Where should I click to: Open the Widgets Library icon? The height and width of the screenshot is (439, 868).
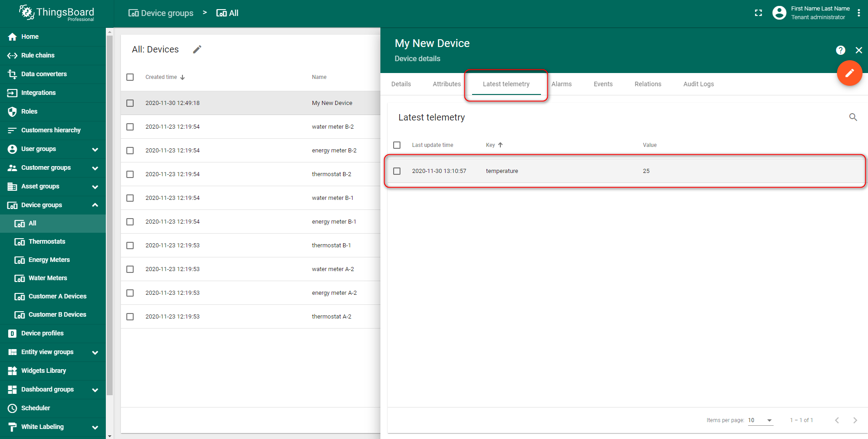click(x=12, y=371)
